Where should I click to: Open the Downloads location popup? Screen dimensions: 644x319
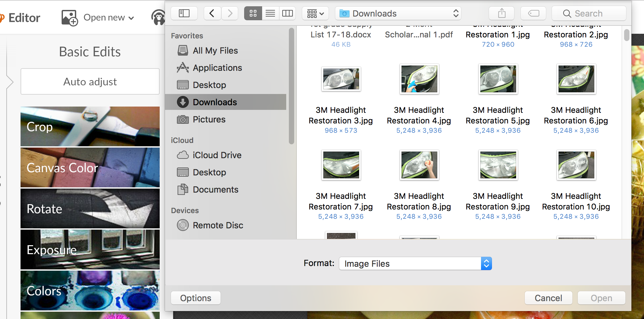tap(398, 13)
